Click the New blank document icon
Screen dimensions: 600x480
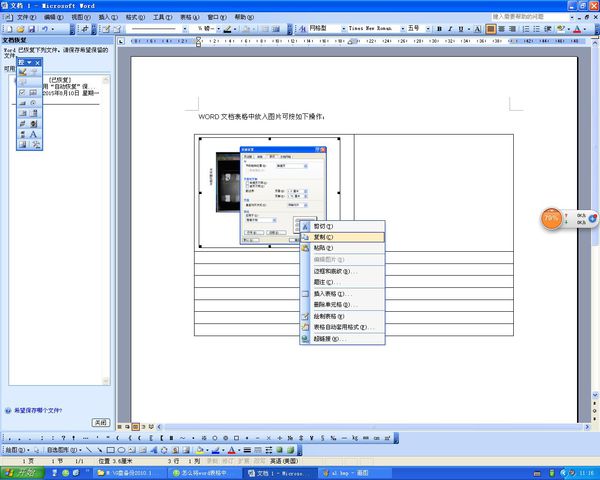(9, 29)
